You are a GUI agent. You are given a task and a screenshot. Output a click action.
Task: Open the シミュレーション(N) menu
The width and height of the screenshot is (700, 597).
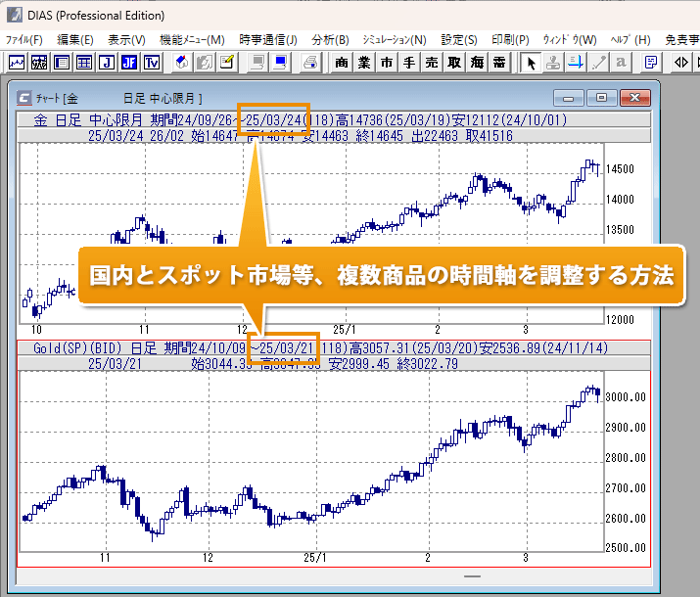click(x=395, y=40)
